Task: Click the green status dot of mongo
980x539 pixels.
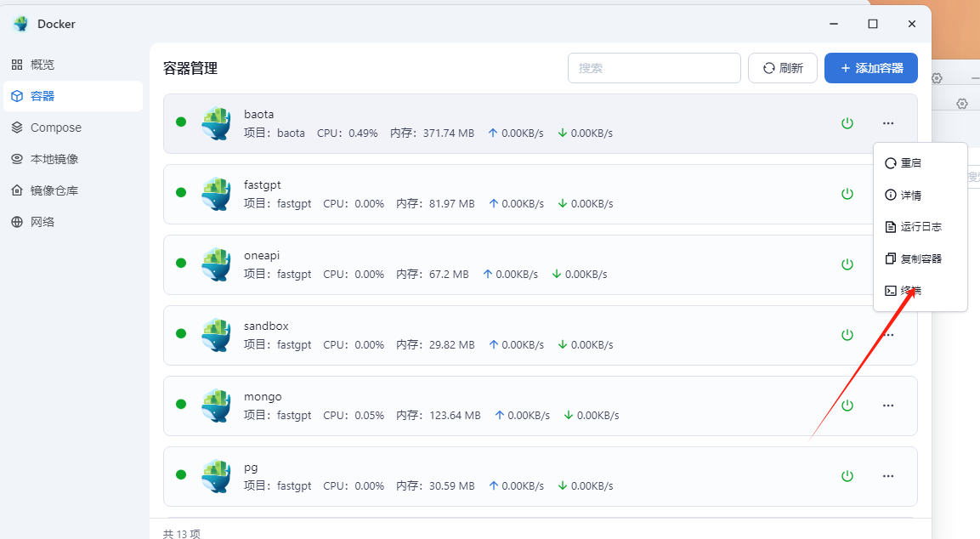Action: pyautogui.click(x=181, y=404)
